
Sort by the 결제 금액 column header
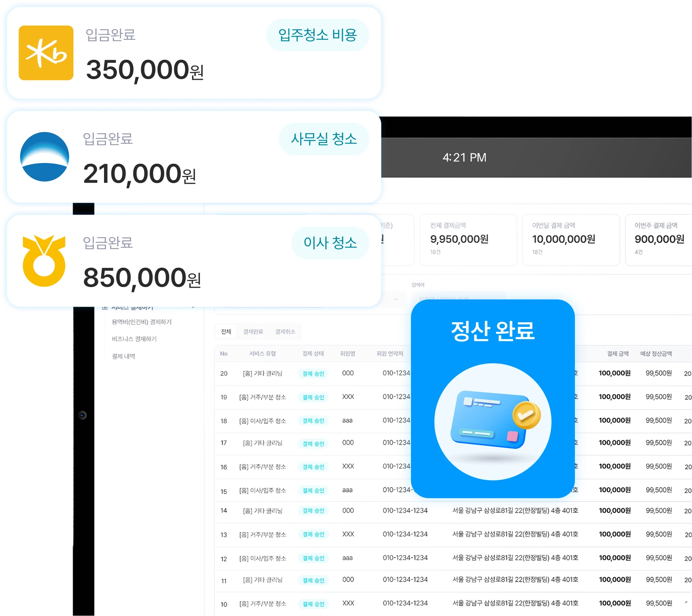click(618, 353)
